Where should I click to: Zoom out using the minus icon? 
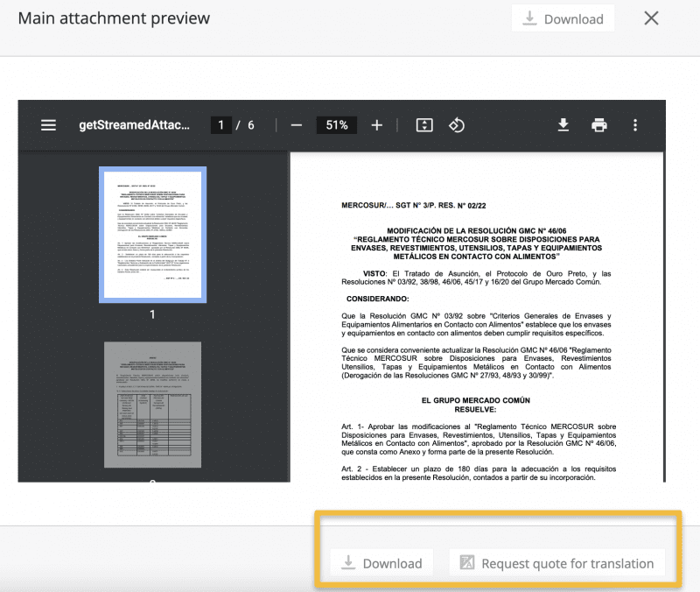coord(297,125)
